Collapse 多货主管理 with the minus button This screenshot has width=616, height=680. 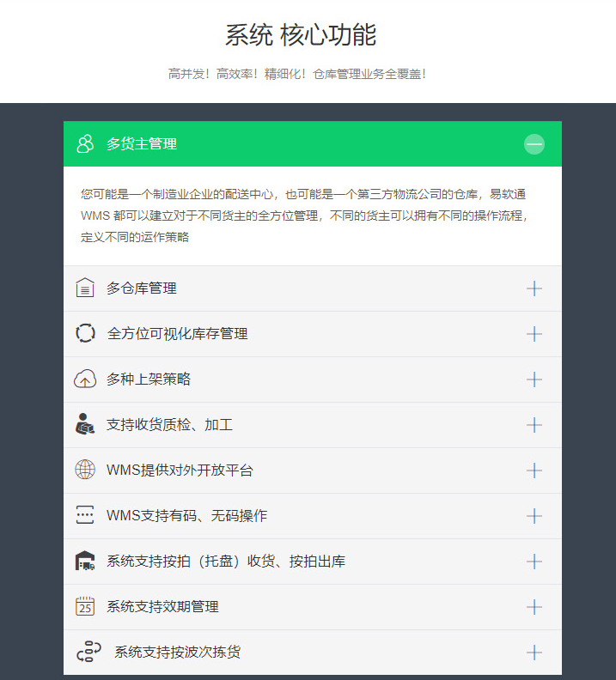coord(534,144)
